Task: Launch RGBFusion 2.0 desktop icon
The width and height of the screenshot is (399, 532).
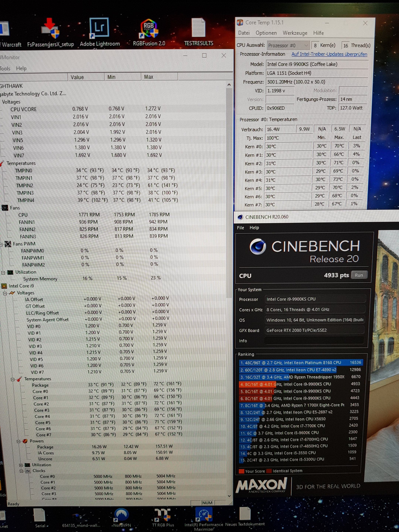Action: (149, 33)
